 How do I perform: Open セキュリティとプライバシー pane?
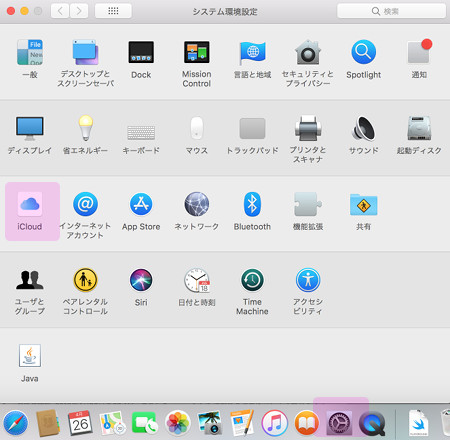(x=308, y=52)
